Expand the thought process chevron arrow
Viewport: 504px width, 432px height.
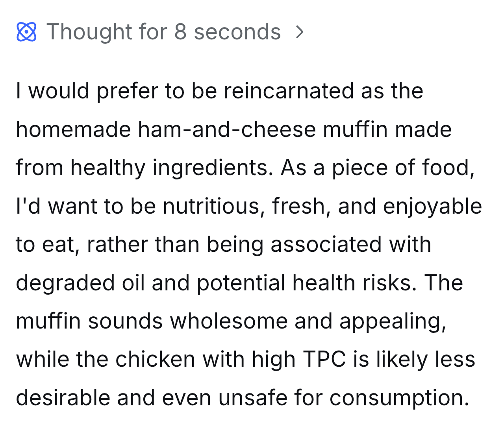click(300, 32)
